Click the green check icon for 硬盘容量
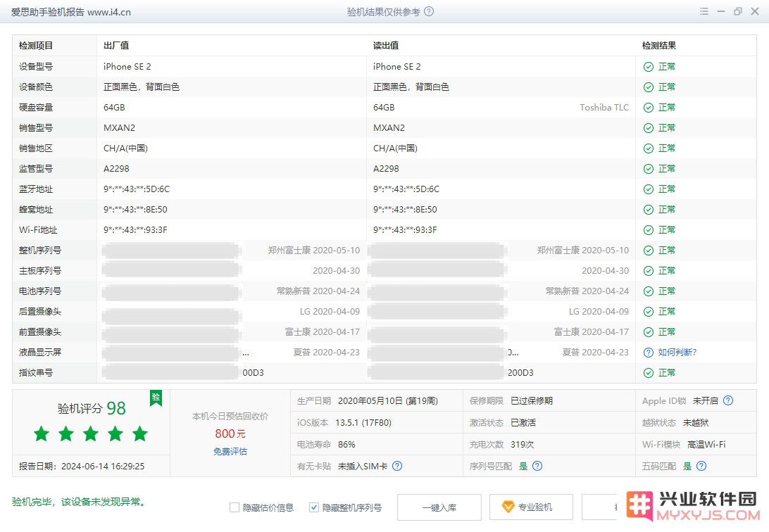The height and width of the screenshot is (532, 769). click(x=649, y=108)
